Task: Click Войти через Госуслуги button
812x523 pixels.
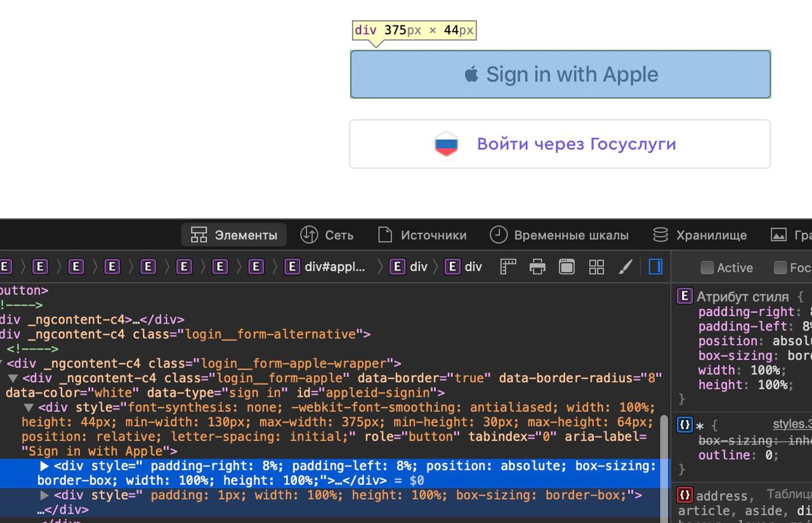Action: (x=560, y=144)
